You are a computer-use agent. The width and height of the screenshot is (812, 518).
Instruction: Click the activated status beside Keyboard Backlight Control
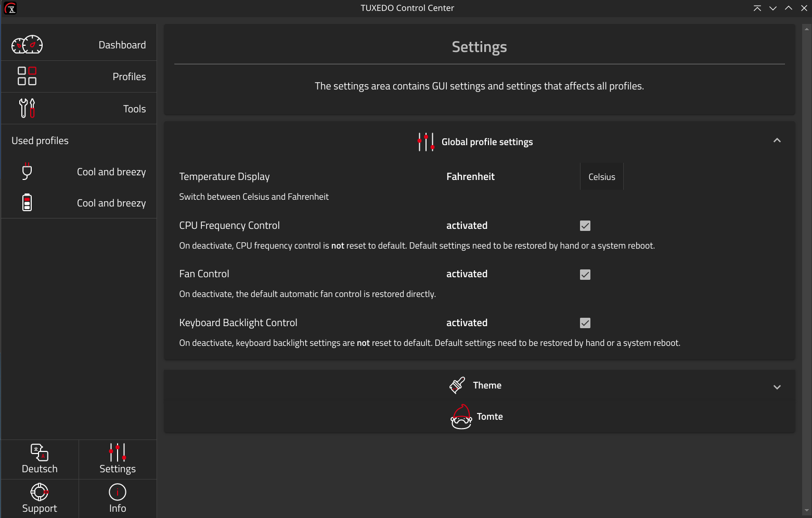point(467,322)
